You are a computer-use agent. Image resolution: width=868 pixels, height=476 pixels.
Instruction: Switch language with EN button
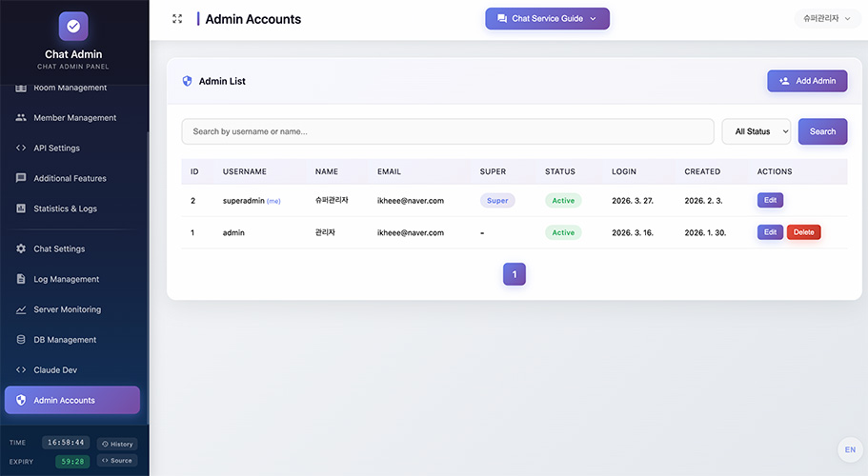(850, 449)
